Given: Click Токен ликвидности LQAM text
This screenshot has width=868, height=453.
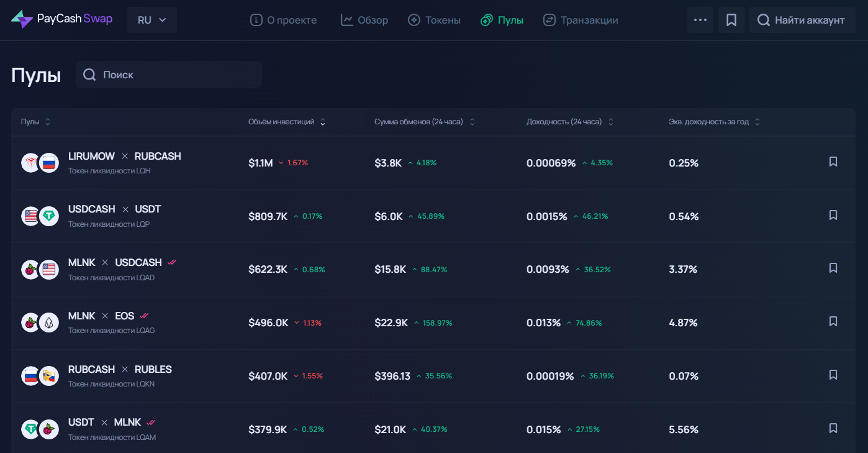Looking at the screenshot, I should (x=112, y=437).
